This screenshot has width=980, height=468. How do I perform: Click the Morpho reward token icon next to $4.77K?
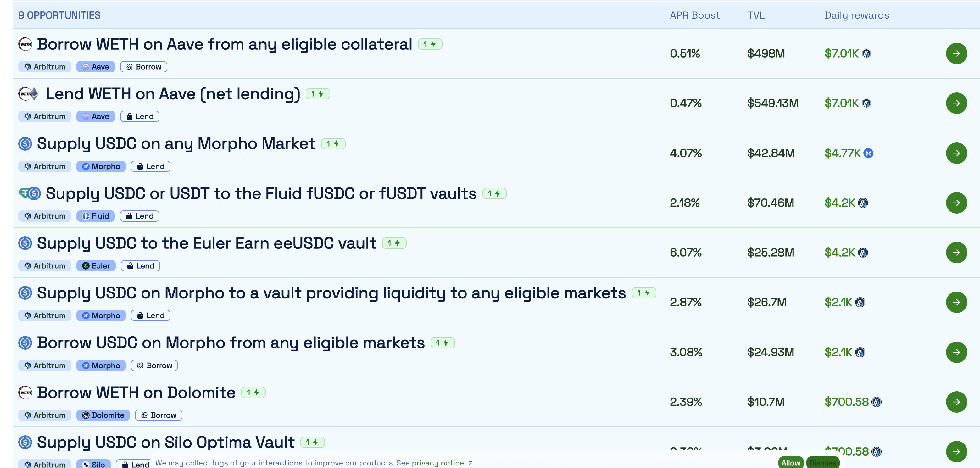tap(868, 153)
